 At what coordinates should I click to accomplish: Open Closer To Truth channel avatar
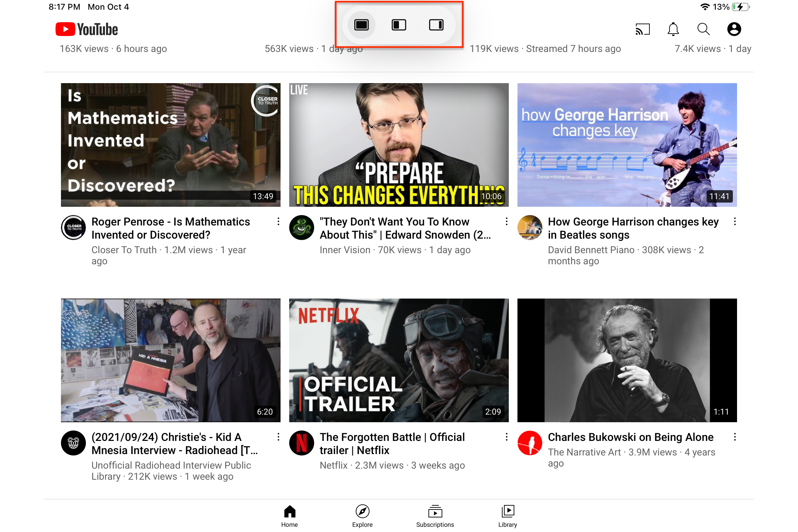(73, 228)
